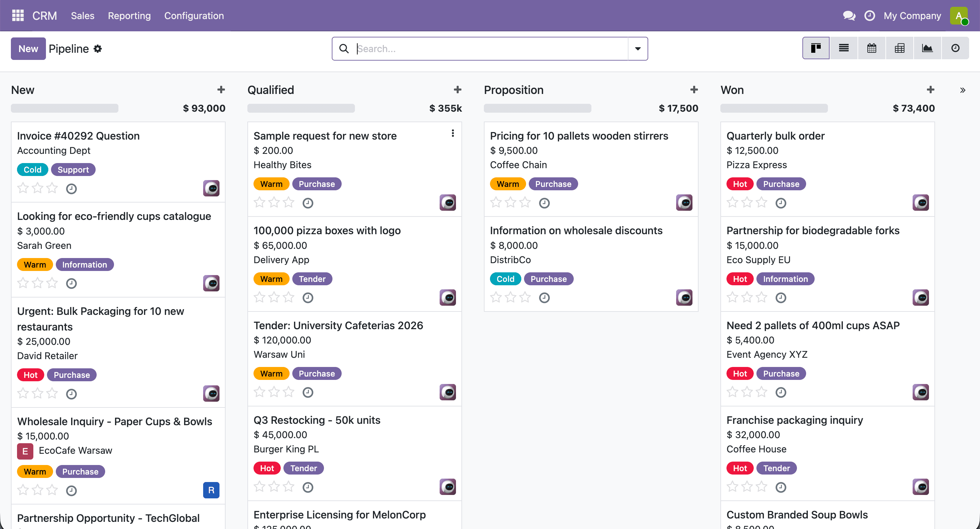
Task: Open the conversations chat icon
Action: 849,16
